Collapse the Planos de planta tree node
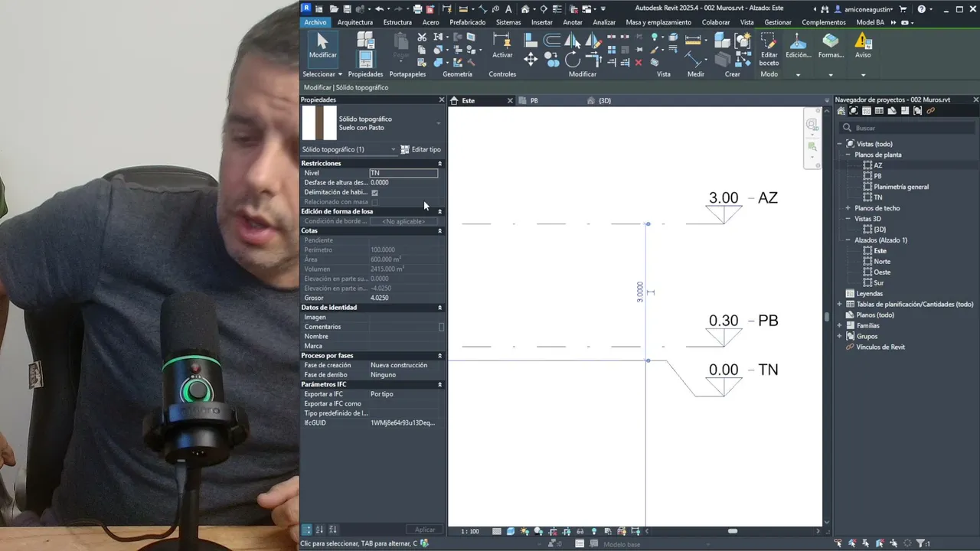Screen dimensions: 980x551 click(x=848, y=155)
